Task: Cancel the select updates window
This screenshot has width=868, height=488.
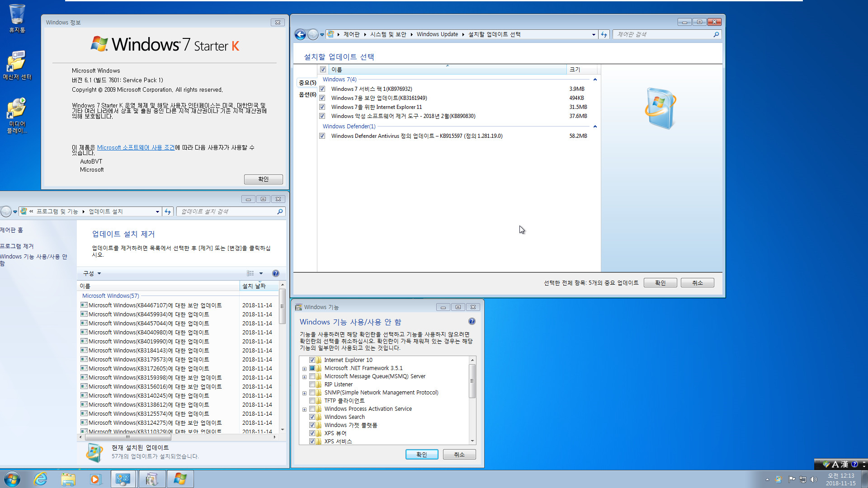Action: pos(698,283)
